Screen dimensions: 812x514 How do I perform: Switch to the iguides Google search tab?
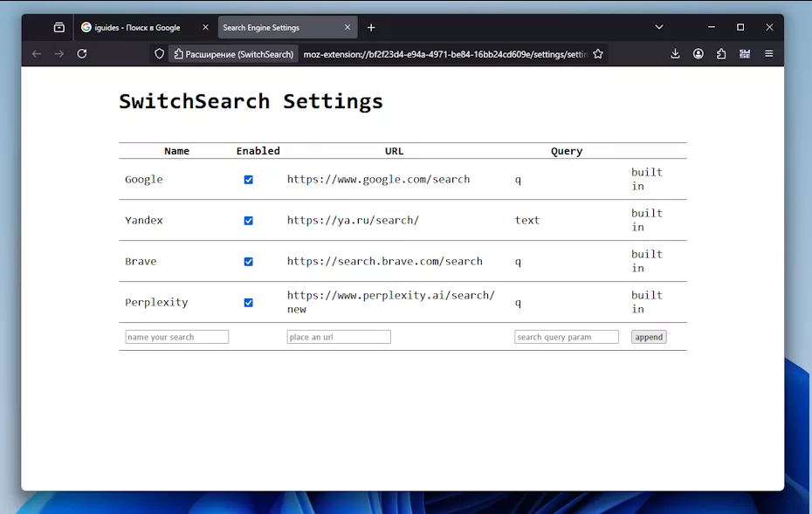pos(140,28)
